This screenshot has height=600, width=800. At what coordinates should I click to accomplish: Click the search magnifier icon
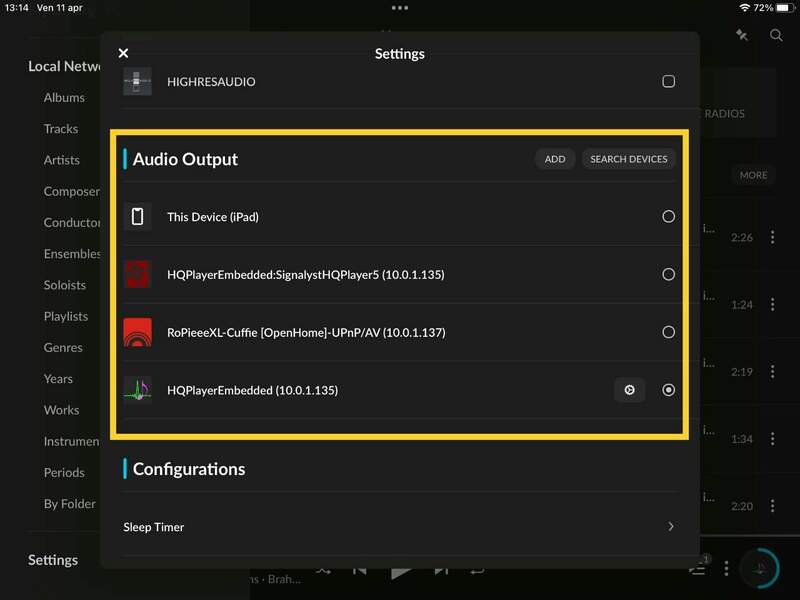[x=776, y=35]
